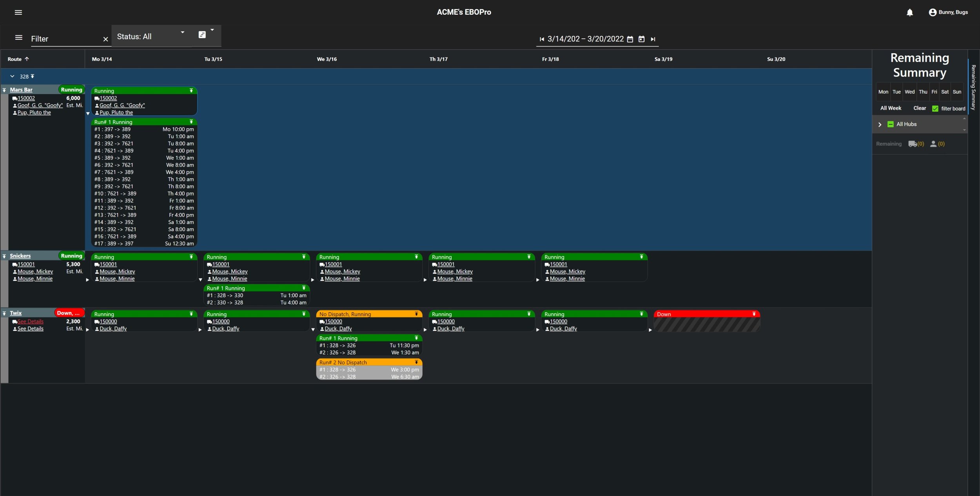Click the Clear button in Remaining Summary
This screenshot has height=496, width=980.
[x=920, y=108]
